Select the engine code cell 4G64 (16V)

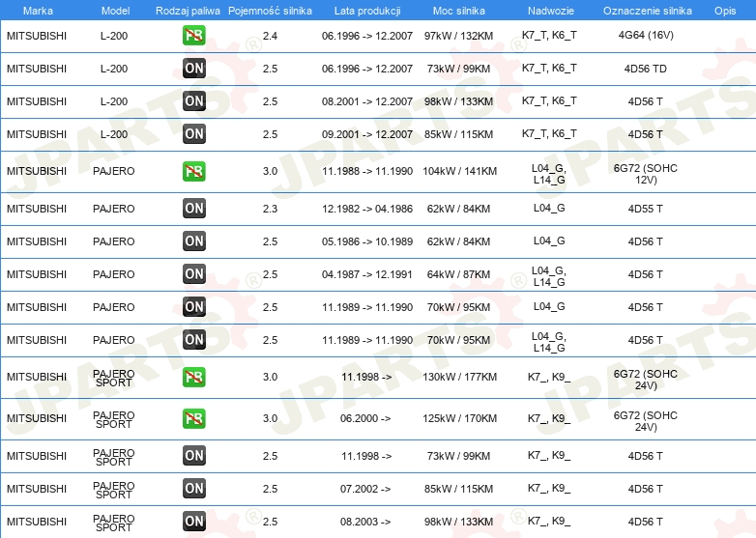click(646, 35)
